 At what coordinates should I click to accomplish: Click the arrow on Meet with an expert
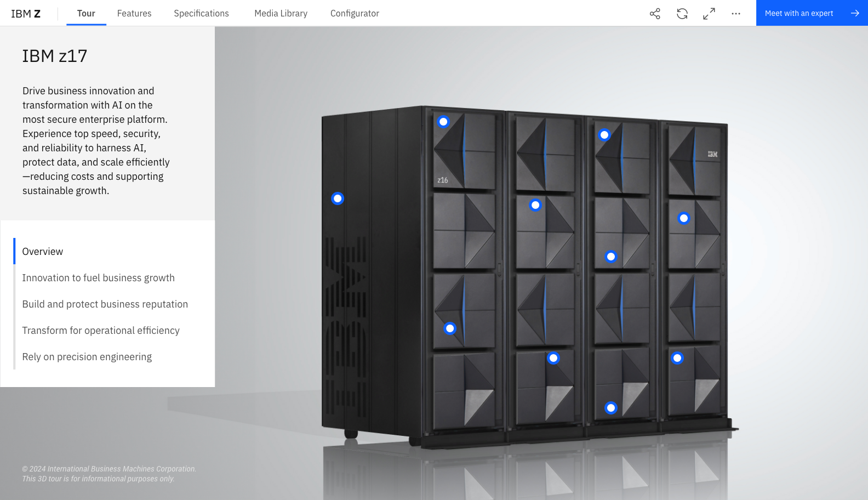point(855,13)
